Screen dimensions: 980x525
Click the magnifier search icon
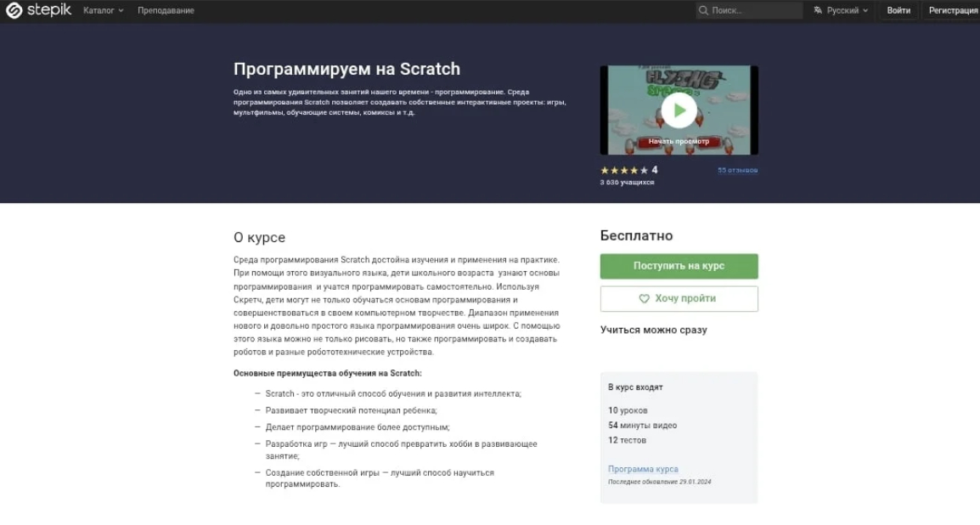pyautogui.click(x=703, y=10)
